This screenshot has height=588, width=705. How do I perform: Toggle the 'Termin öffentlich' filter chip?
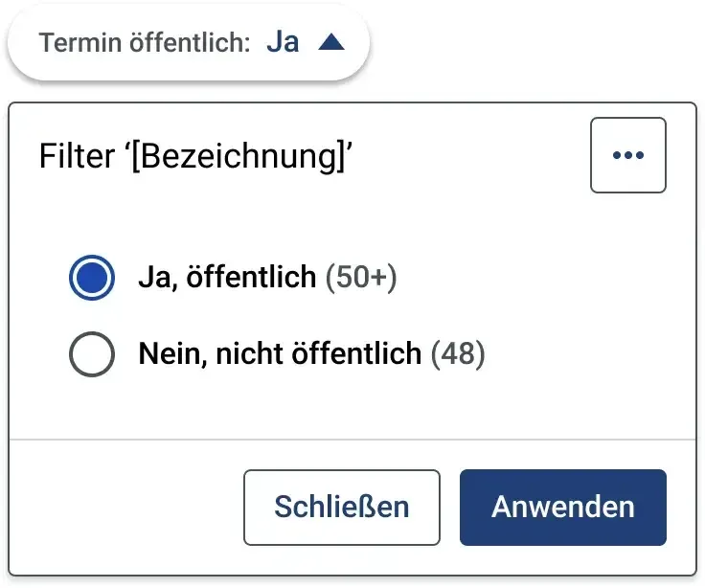click(x=189, y=43)
